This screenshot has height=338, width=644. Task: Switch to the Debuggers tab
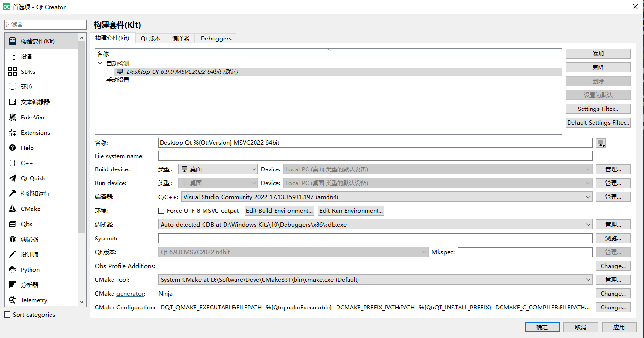pyautogui.click(x=216, y=39)
